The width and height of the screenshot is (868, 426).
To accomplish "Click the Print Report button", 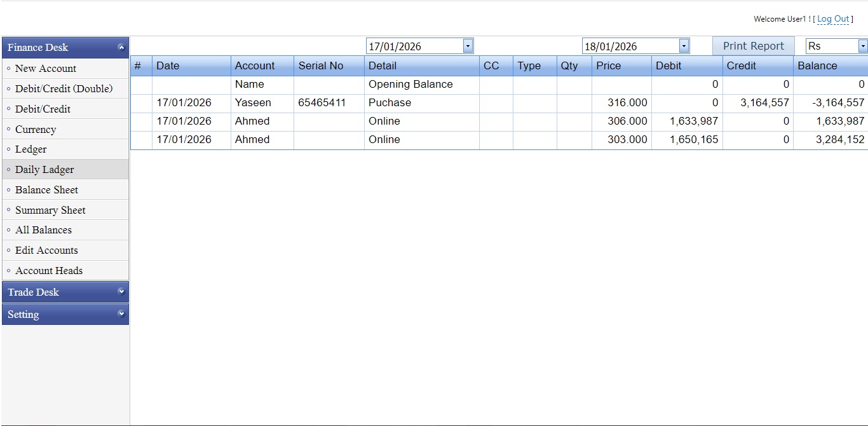I will coord(753,46).
